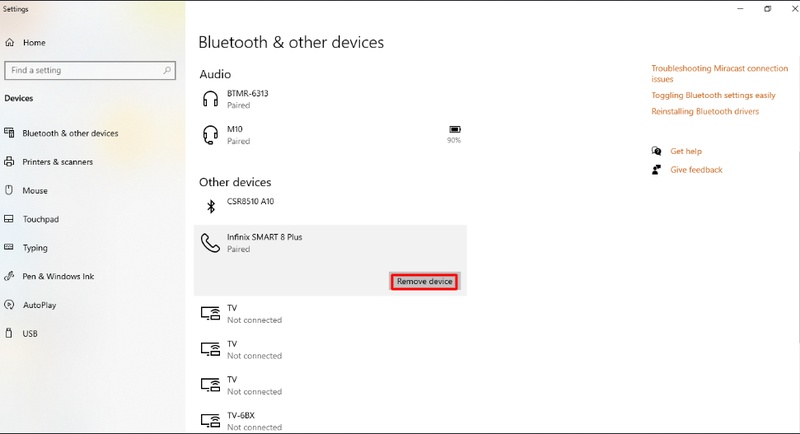The width and height of the screenshot is (800, 434).
Task: Click the Give feedback link
Action: [x=696, y=170]
